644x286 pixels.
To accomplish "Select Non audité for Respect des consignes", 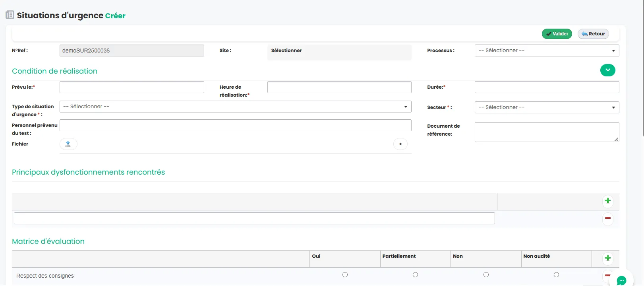I will [x=556, y=275].
